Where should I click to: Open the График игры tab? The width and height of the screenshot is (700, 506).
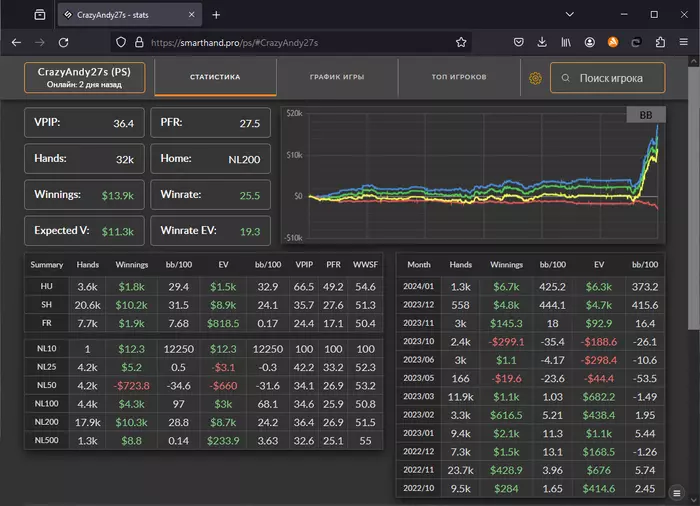coord(337,77)
